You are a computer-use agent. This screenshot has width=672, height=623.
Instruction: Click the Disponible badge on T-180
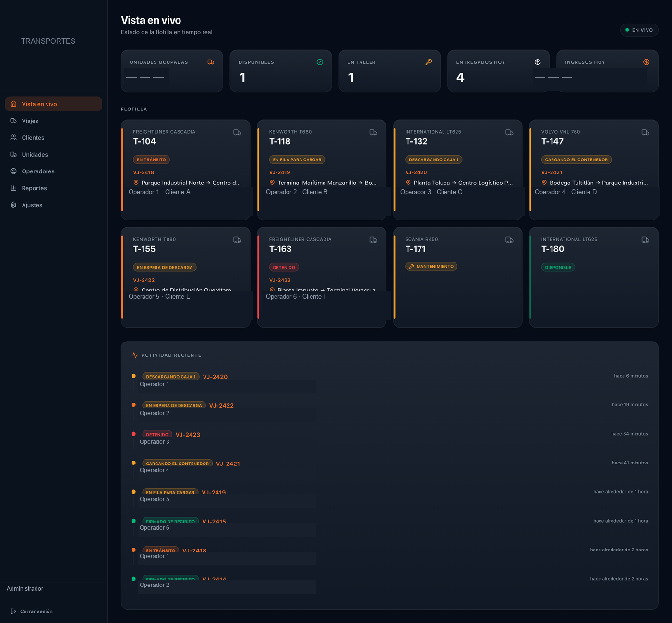click(x=558, y=267)
